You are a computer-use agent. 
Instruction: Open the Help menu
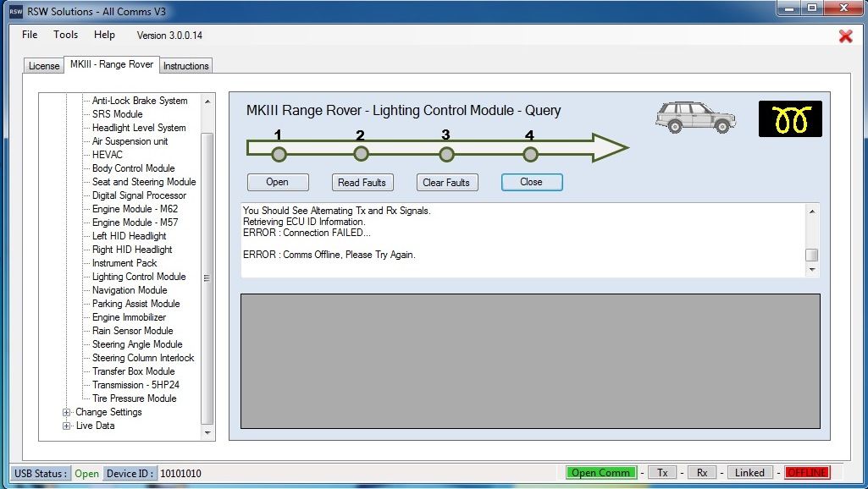(x=104, y=35)
